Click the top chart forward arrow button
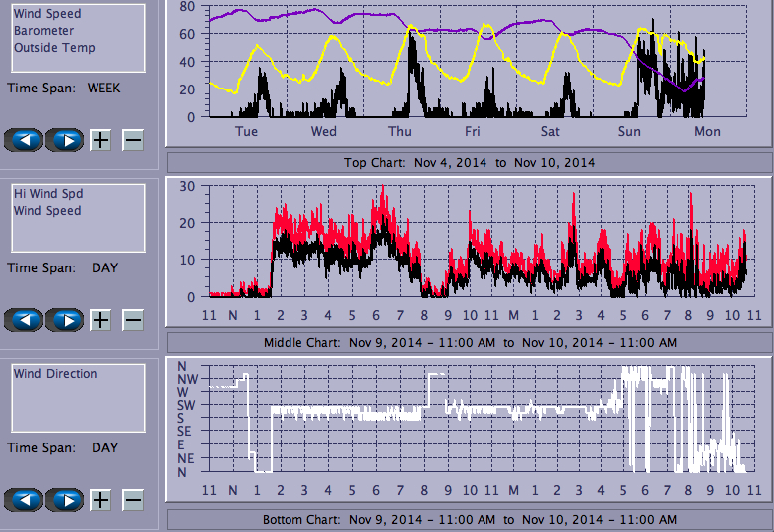The height and width of the screenshot is (532, 774). click(66, 140)
